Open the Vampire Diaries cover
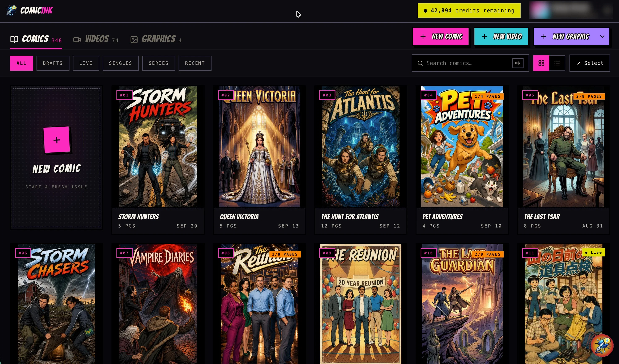This screenshot has width=619, height=364. (x=158, y=304)
